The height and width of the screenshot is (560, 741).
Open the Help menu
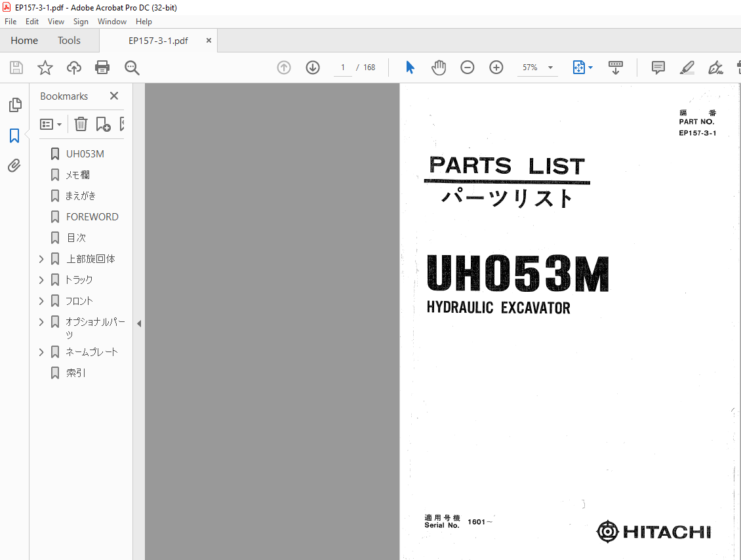[x=144, y=22]
